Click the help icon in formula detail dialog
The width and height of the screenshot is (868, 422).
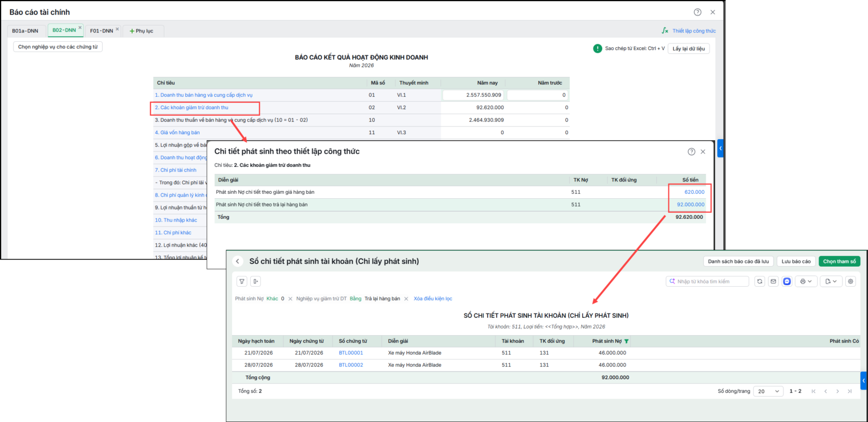click(691, 152)
